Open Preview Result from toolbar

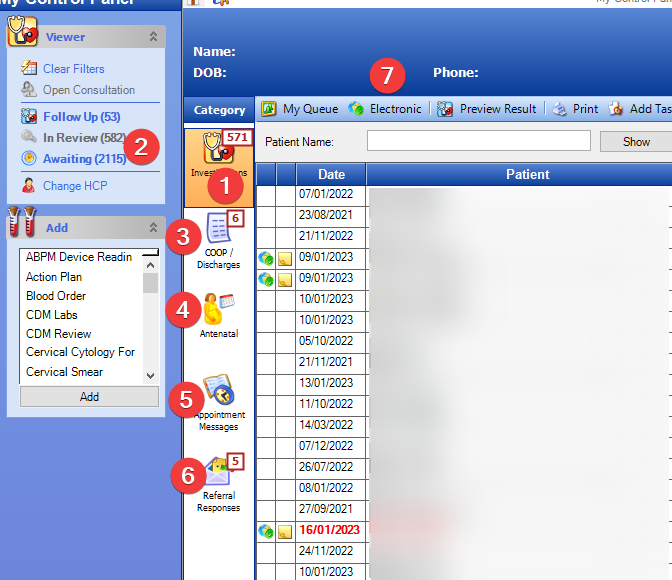tap(487, 109)
